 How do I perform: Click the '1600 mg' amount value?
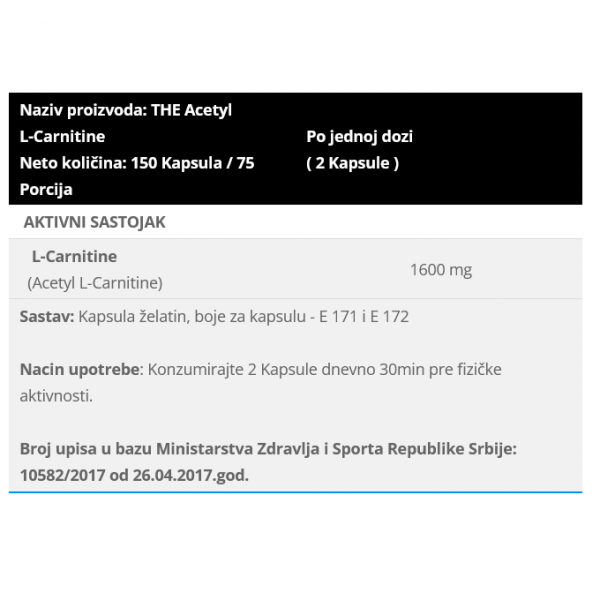pos(441,270)
